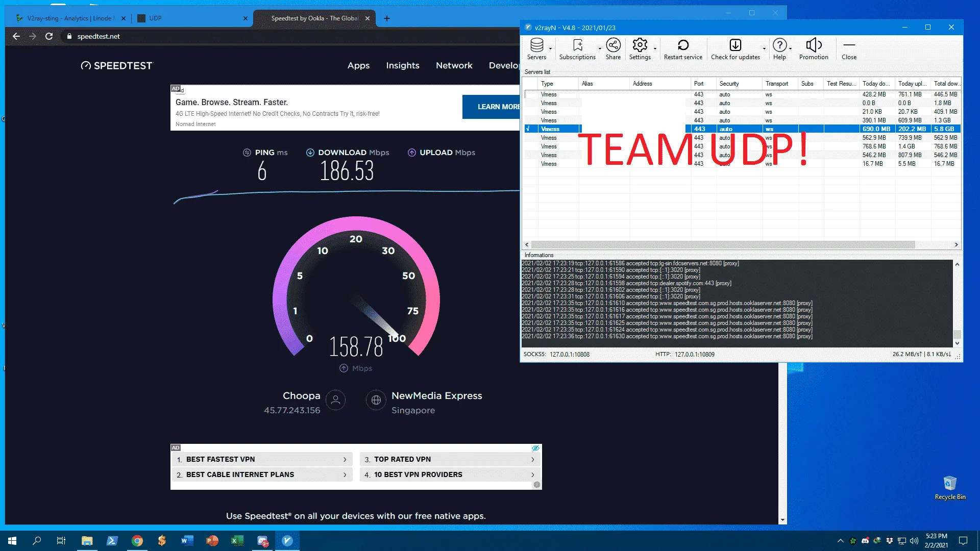Open Windows taskbar search

tap(37, 541)
